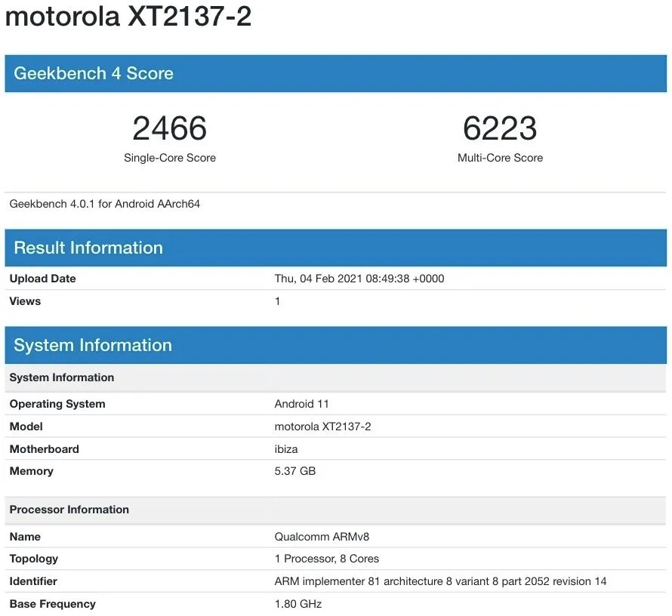This screenshot has height=616, width=672.
Task: Select the Motherboard value ibiza
Action: tap(287, 448)
